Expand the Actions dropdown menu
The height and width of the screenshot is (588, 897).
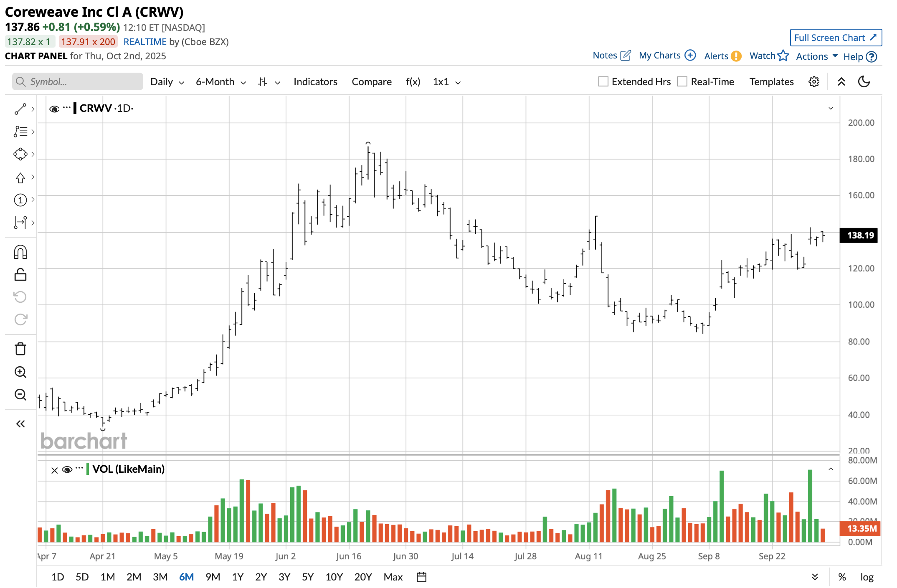[816, 56]
